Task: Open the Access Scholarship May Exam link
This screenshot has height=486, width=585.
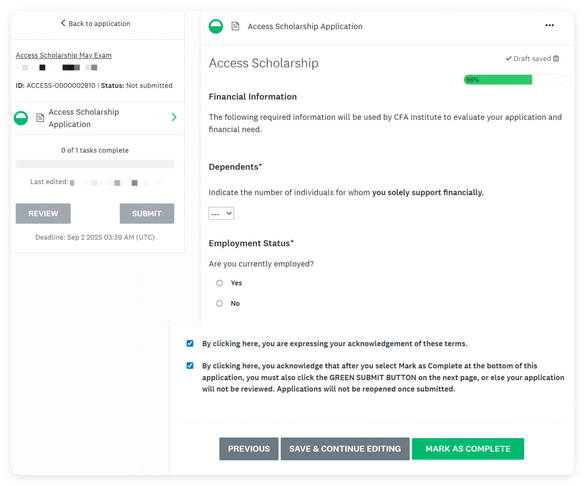Action: [63, 55]
